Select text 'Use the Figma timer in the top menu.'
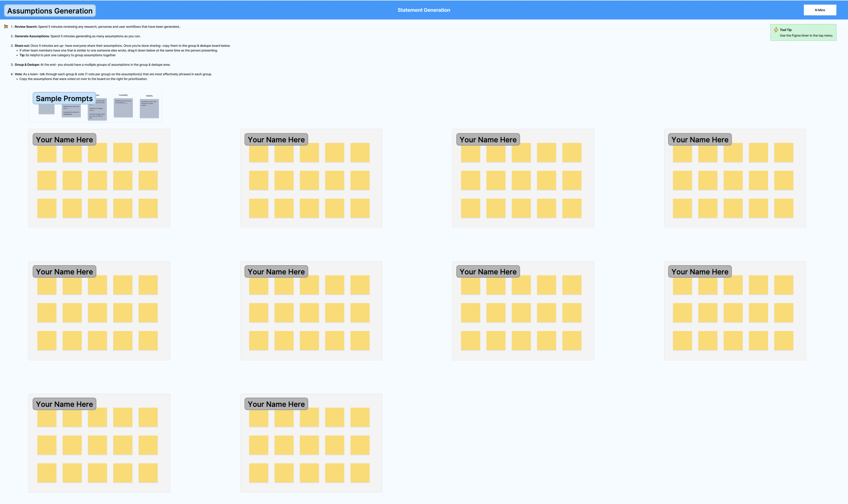Image resolution: width=848 pixels, height=504 pixels. pos(806,35)
